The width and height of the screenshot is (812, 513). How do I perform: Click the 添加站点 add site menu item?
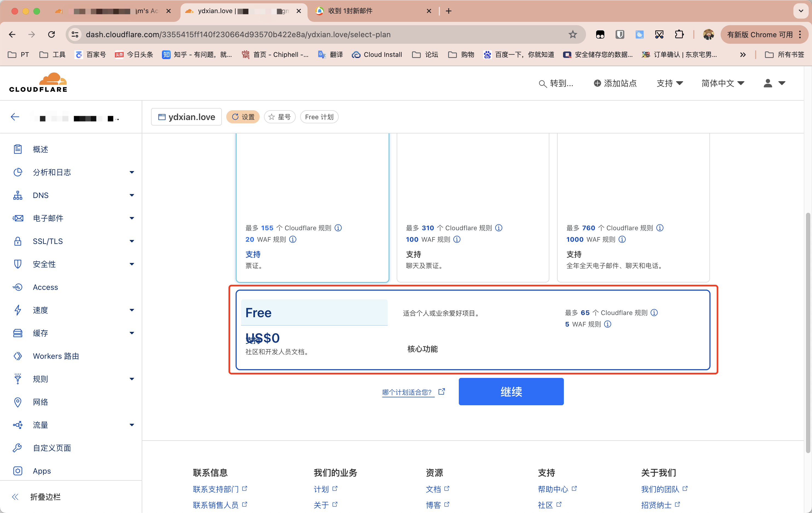(615, 83)
